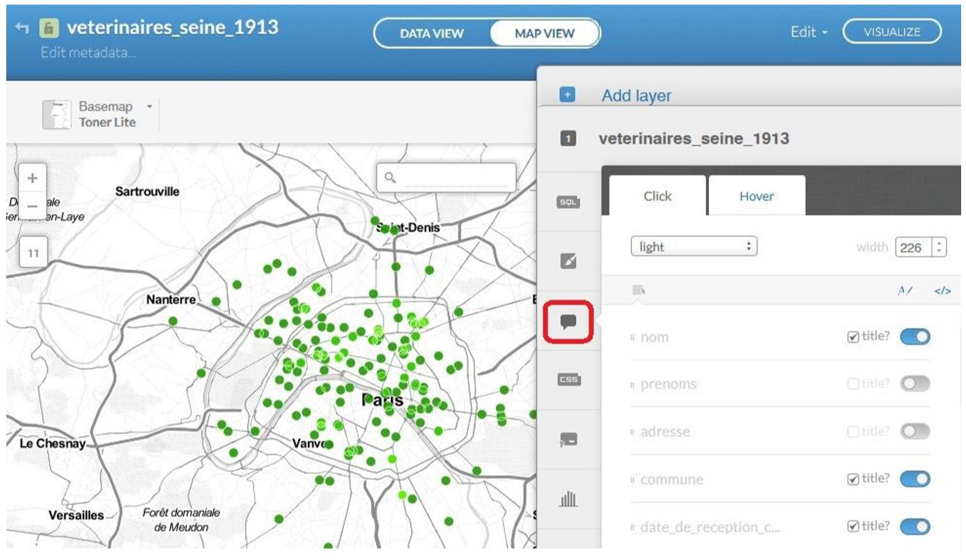Open the CSS editor icon
The image size is (966, 560).
pyautogui.click(x=568, y=380)
